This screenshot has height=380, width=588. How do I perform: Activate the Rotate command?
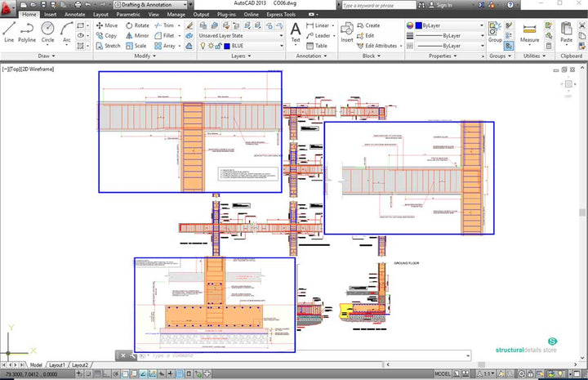click(137, 25)
